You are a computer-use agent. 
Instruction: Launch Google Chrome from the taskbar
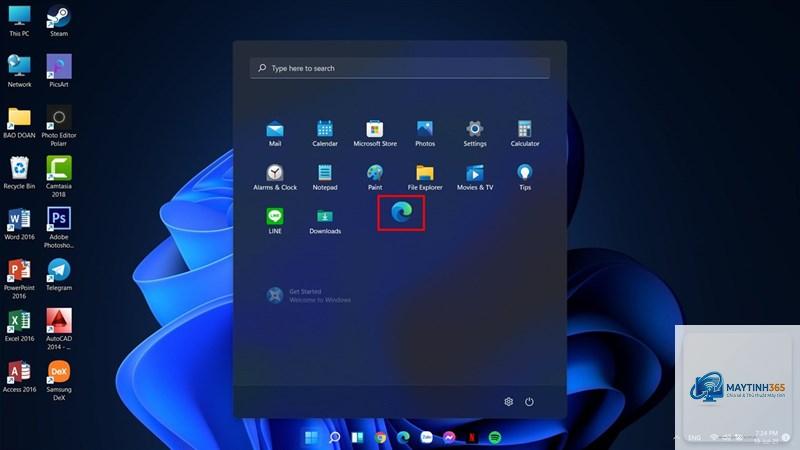pyautogui.click(x=380, y=437)
